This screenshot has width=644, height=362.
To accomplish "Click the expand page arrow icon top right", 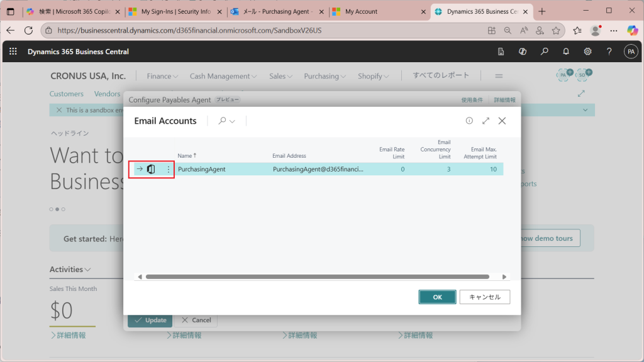I will click(x=581, y=94).
